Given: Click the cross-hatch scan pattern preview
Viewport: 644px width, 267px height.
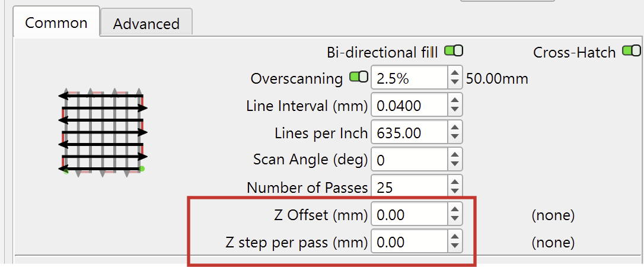Looking at the screenshot, I should click(103, 132).
